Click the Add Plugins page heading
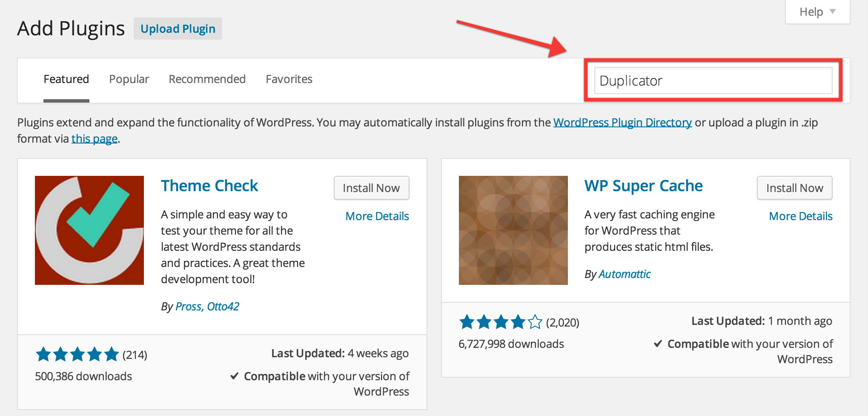 point(71,29)
